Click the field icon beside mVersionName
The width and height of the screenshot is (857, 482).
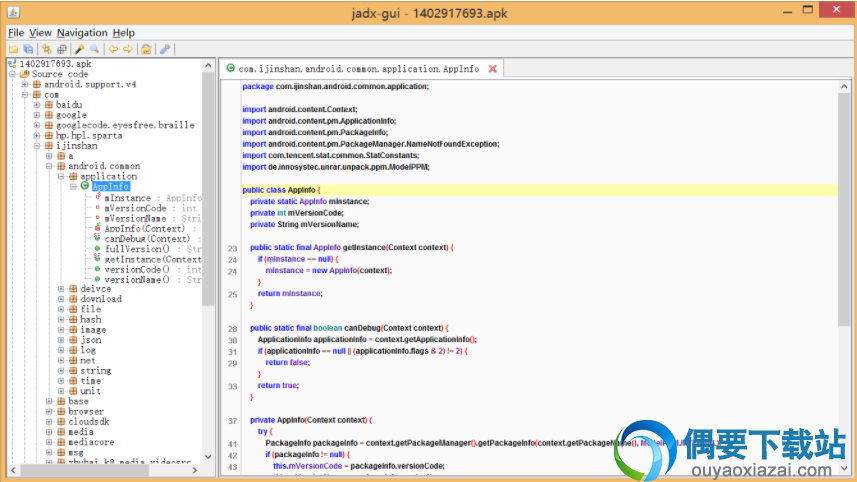pyautogui.click(x=97, y=218)
